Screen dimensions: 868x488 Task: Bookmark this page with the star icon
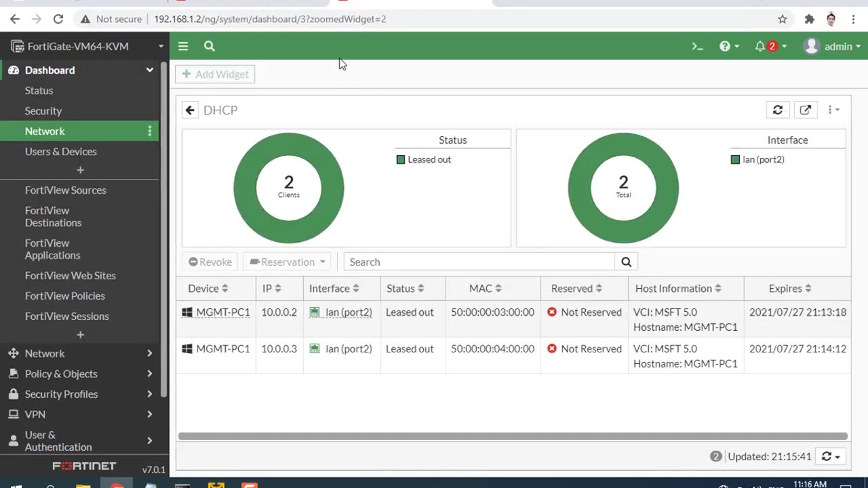pyautogui.click(x=783, y=19)
